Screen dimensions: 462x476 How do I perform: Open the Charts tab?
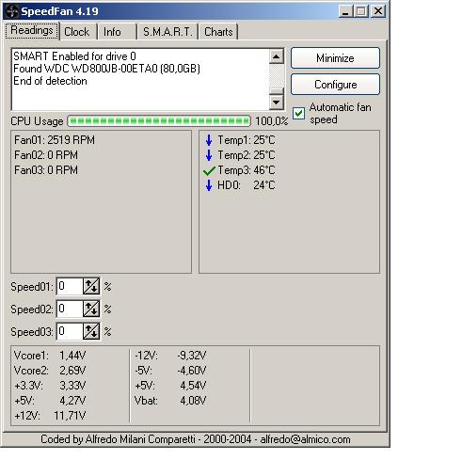click(x=218, y=32)
